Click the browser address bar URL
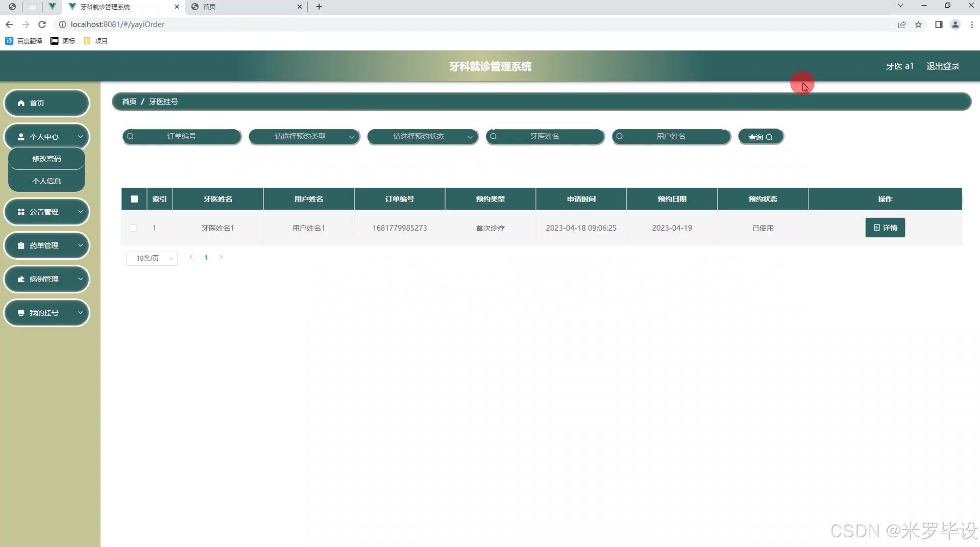The height and width of the screenshot is (547, 980). [x=117, y=24]
